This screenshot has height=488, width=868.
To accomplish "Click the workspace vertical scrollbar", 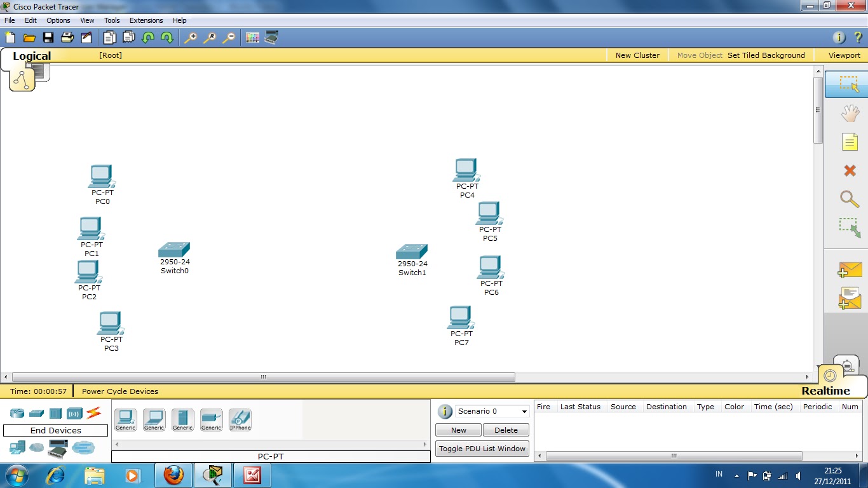I will point(818,109).
